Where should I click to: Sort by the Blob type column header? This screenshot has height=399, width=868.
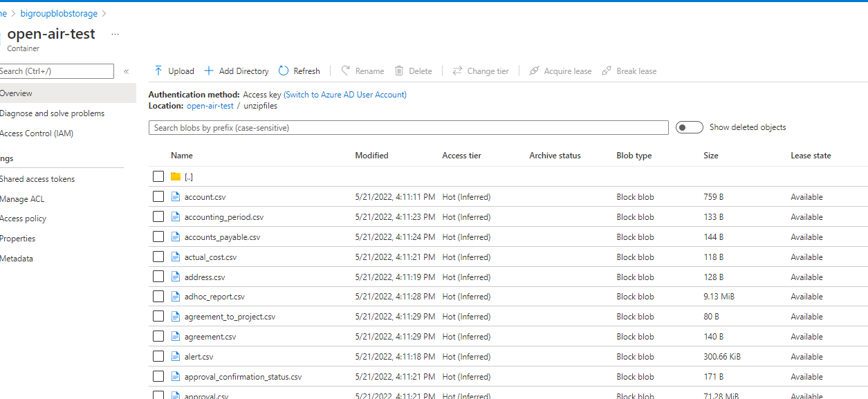[634, 156]
